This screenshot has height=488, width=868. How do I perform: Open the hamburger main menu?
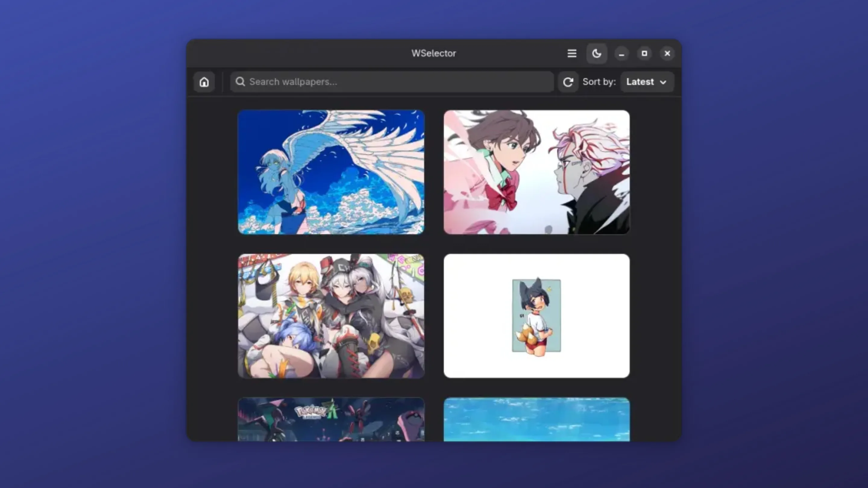(x=572, y=53)
